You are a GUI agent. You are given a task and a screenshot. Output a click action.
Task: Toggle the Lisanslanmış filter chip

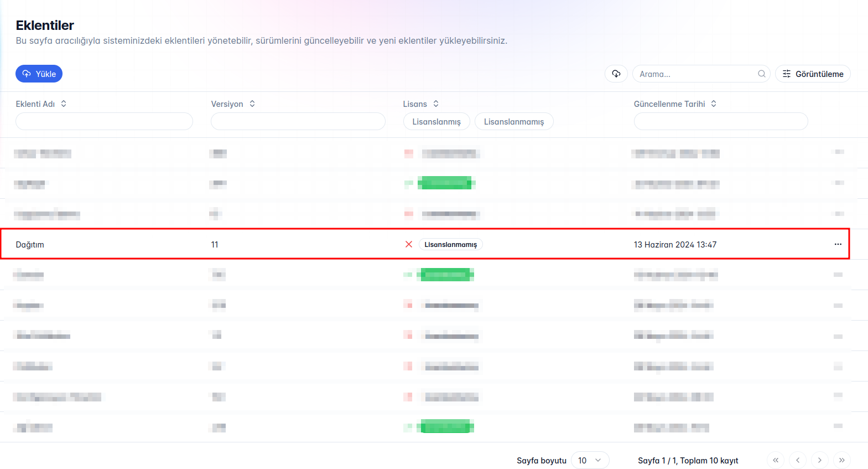click(436, 121)
